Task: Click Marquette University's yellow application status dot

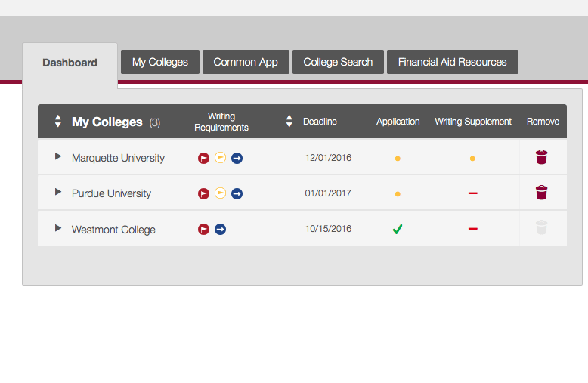Action: click(x=398, y=159)
